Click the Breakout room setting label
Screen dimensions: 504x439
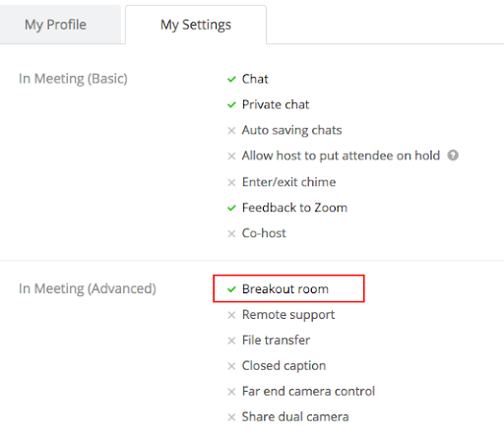coord(285,289)
